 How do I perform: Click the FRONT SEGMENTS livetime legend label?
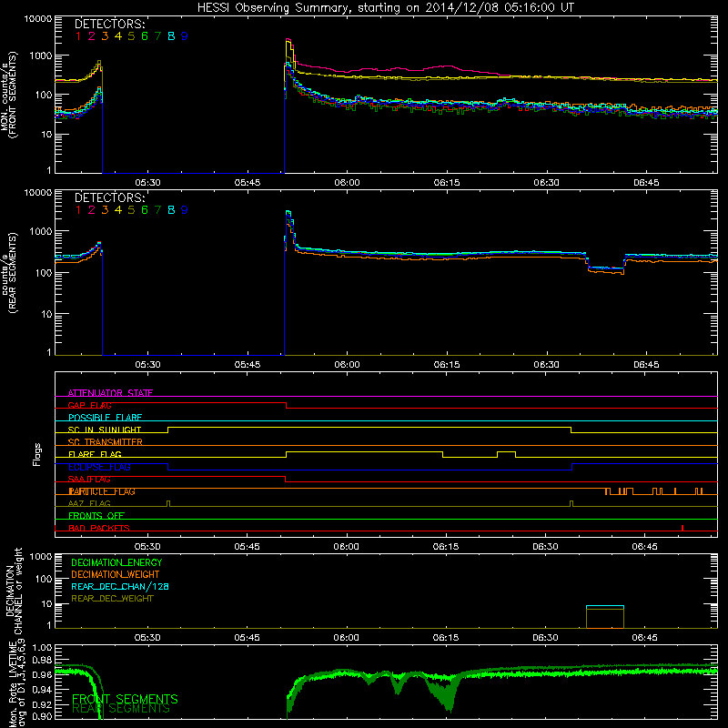point(125,699)
